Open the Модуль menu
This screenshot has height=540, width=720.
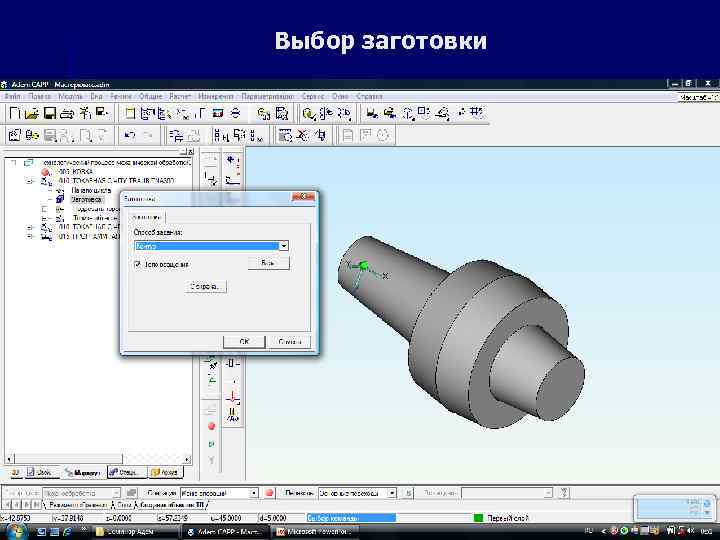click(x=70, y=96)
